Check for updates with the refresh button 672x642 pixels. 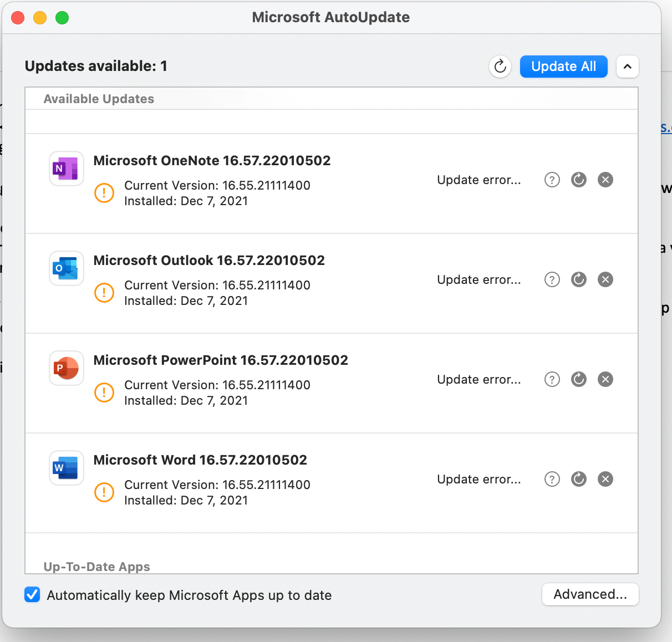coord(500,67)
